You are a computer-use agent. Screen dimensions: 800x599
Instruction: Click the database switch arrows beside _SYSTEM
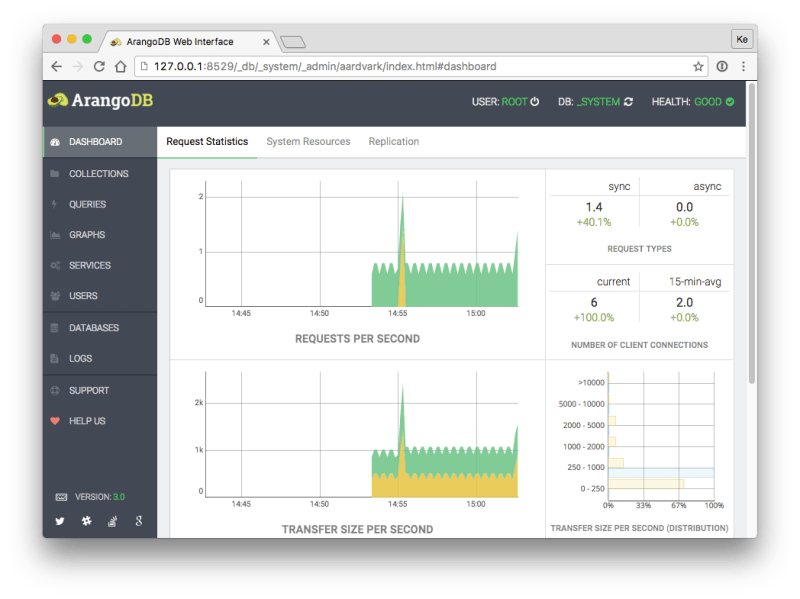click(628, 101)
